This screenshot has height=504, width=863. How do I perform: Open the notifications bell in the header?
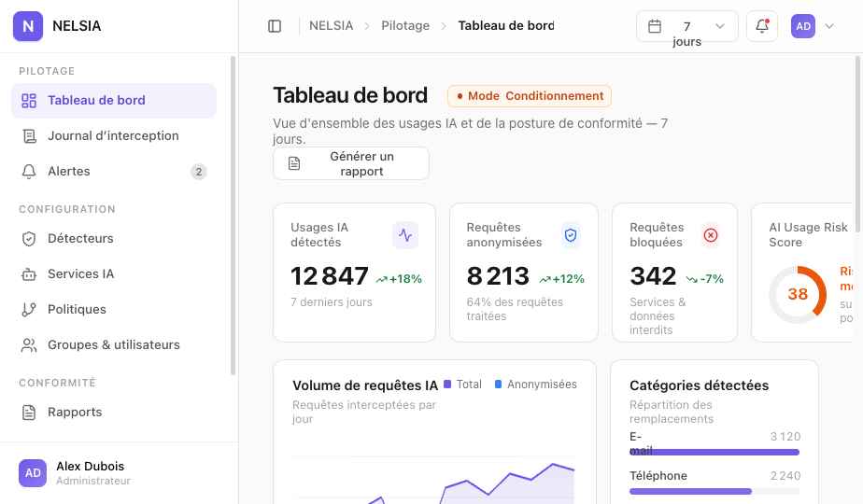click(x=762, y=26)
